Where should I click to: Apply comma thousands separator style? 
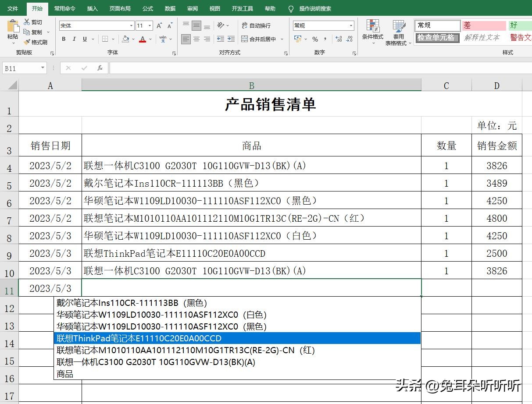pyautogui.click(x=325, y=39)
